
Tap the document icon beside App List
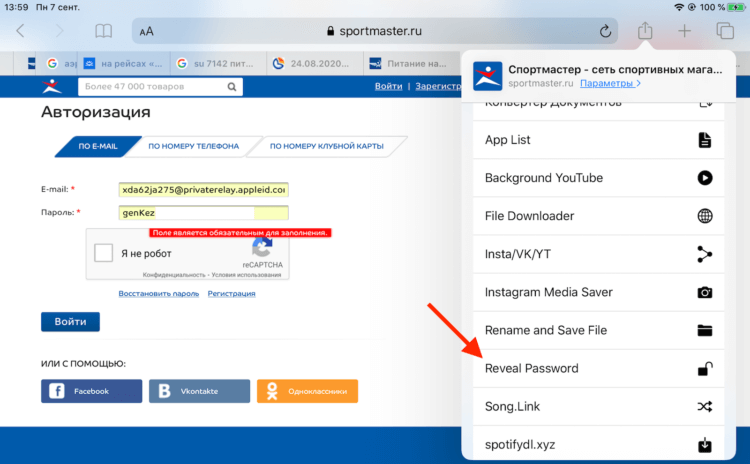pos(705,140)
